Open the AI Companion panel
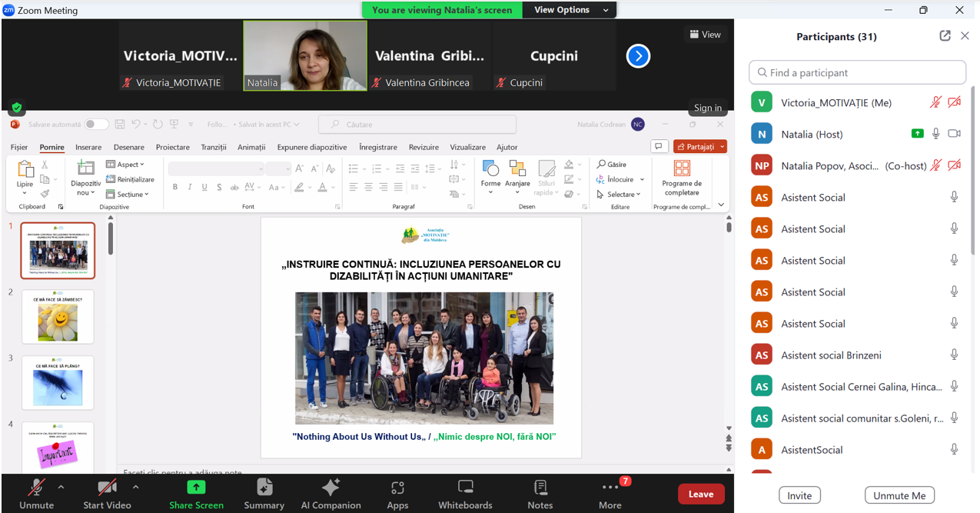 (331, 493)
